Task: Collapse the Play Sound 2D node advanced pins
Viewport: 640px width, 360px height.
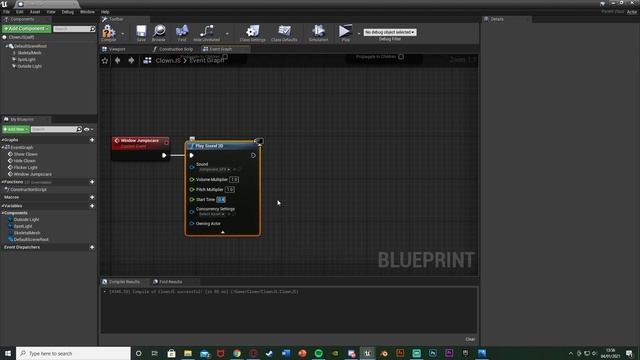Action: 223,232
